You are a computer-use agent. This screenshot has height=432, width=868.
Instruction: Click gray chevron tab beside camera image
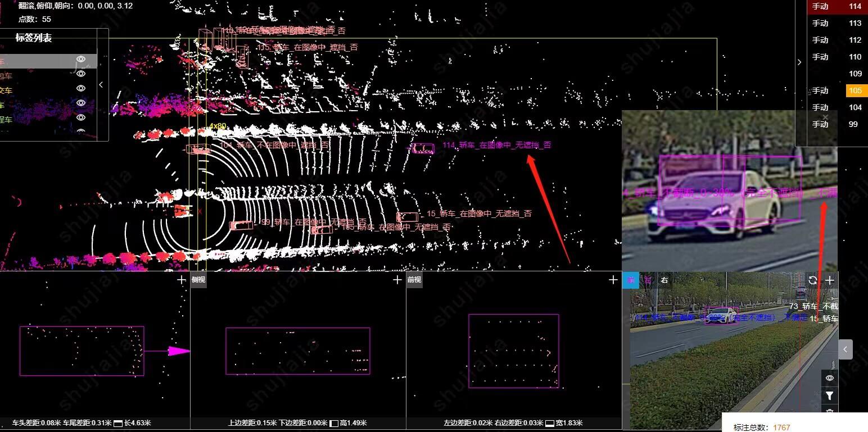point(845,349)
